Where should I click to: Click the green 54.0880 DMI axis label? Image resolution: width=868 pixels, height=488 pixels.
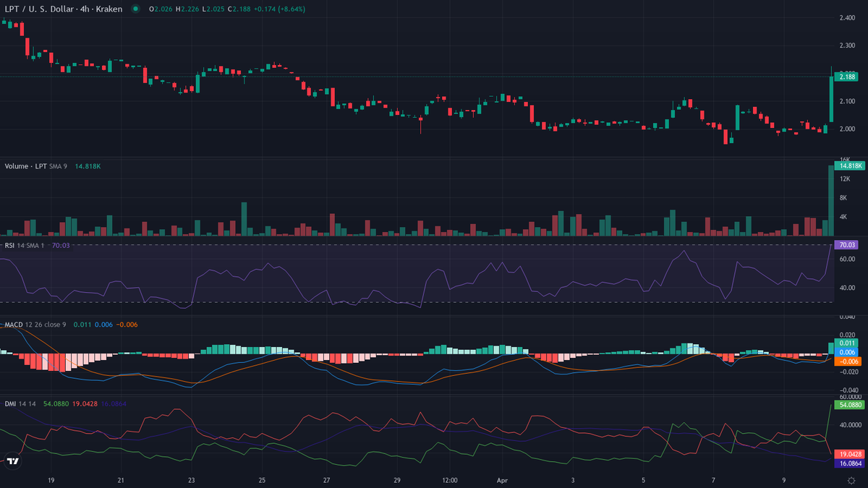(849, 406)
